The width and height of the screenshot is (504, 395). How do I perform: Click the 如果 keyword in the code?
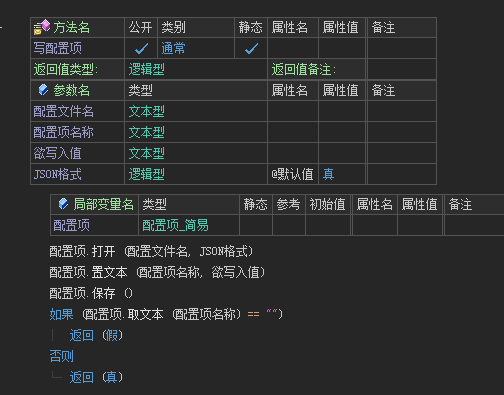[61, 314]
